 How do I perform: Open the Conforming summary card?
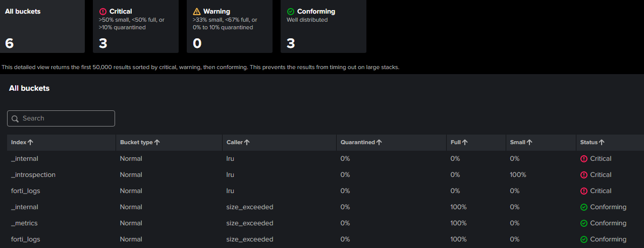coord(324,26)
